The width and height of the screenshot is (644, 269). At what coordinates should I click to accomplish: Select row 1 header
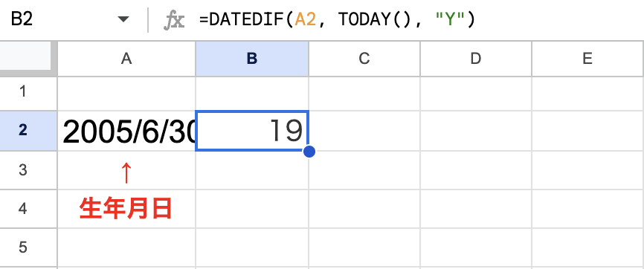coord(23,91)
